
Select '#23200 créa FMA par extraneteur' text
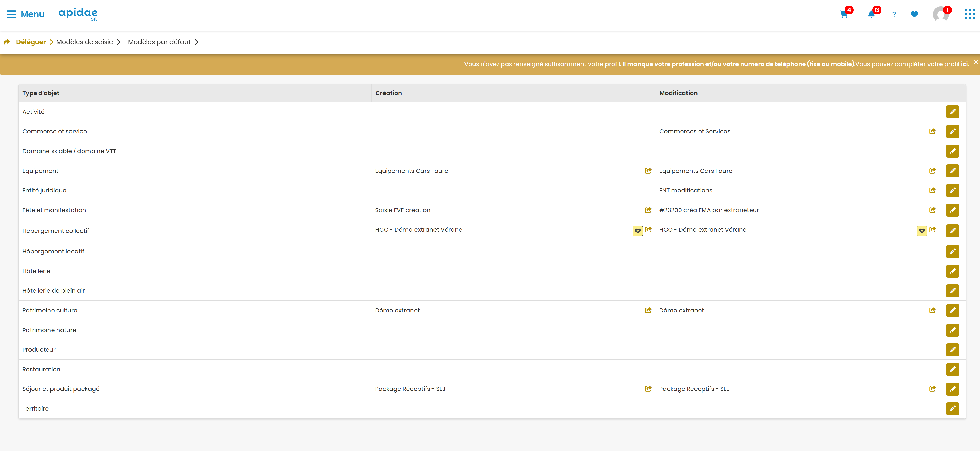point(709,210)
